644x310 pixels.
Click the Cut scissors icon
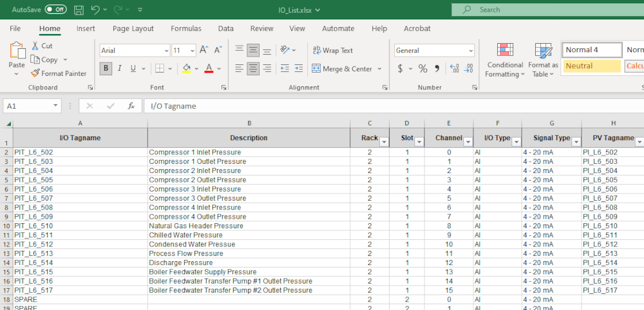click(35, 46)
